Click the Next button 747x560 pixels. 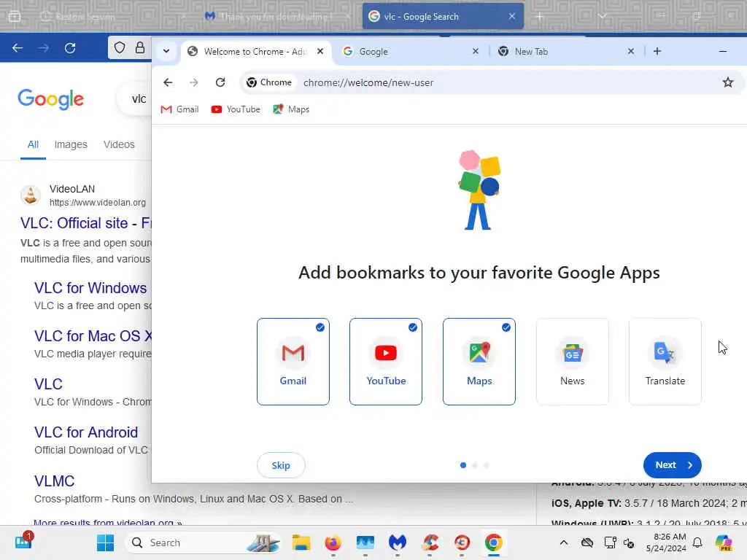pyautogui.click(x=672, y=465)
